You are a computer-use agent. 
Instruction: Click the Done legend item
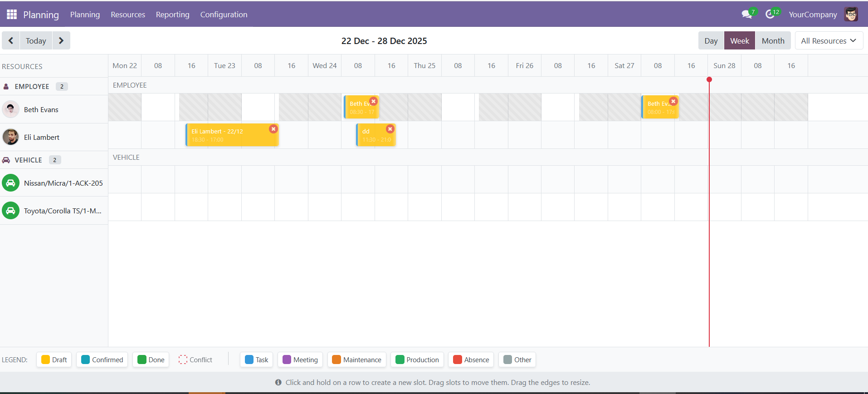[x=151, y=360]
